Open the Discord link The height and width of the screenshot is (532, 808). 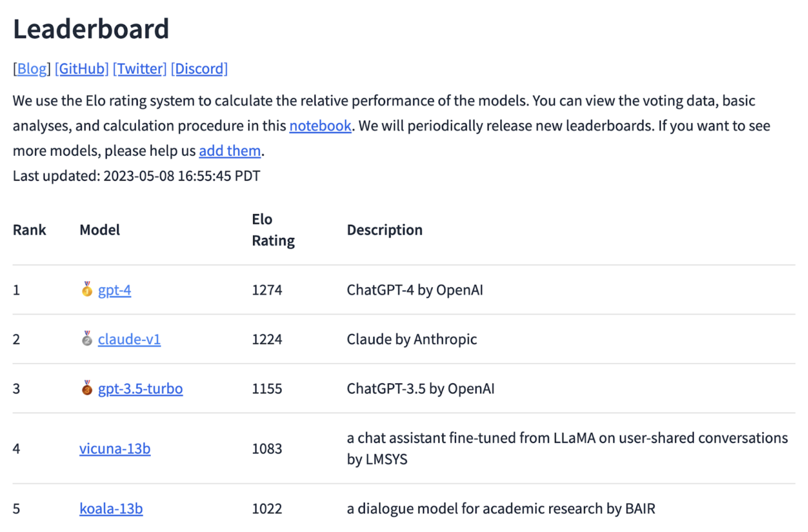(x=199, y=68)
